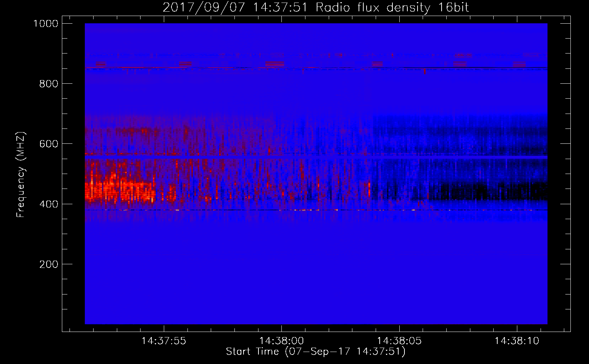
Task: Click the 14:38:05 time tick label
Action: (399, 341)
